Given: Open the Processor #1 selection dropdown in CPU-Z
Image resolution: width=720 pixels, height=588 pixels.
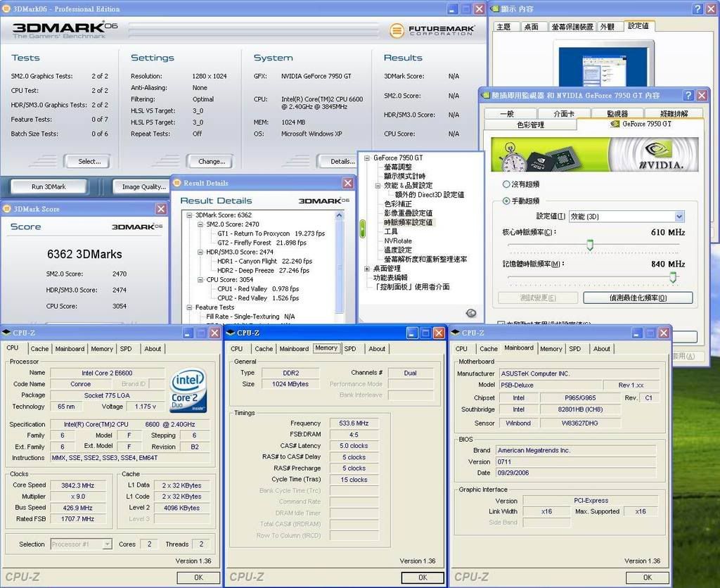Looking at the screenshot, I should (107, 544).
